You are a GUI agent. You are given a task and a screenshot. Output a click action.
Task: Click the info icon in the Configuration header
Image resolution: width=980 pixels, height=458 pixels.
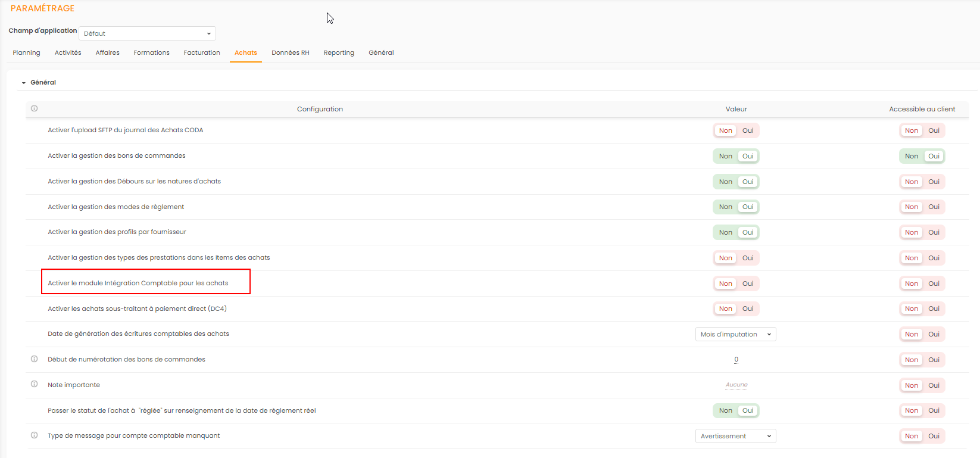click(34, 108)
